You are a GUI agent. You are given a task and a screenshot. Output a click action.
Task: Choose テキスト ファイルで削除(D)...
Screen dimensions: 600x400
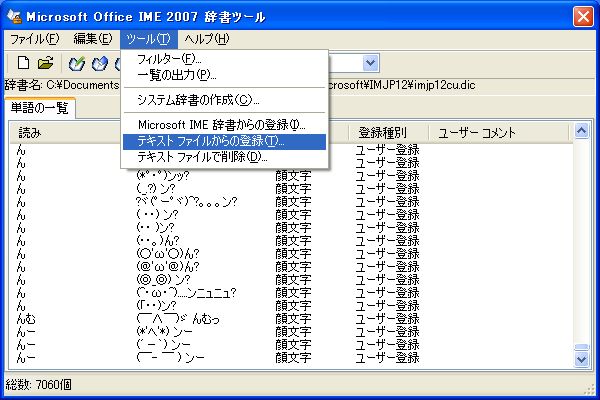(x=224, y=157)
